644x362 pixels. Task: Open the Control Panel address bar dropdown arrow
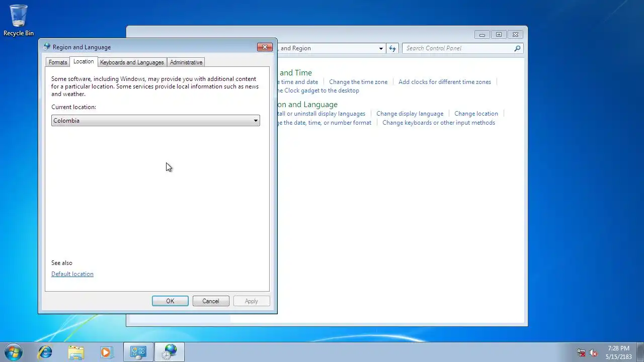point(381,48)
